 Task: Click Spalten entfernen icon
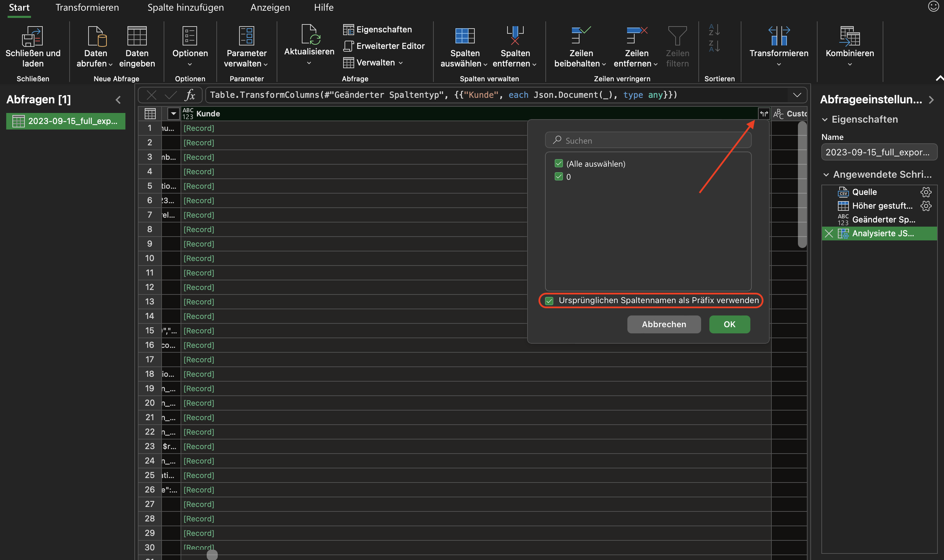(x=515, y=35)
